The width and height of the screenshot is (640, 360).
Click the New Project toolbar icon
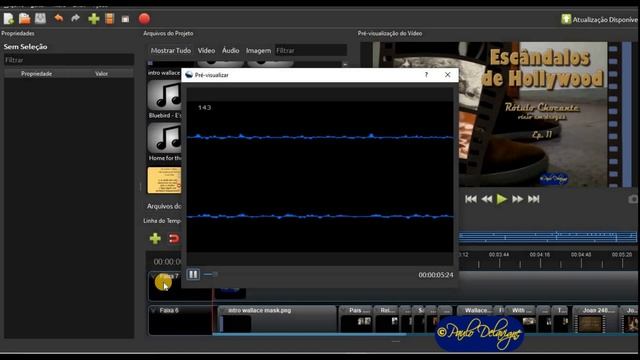(9, 18)
